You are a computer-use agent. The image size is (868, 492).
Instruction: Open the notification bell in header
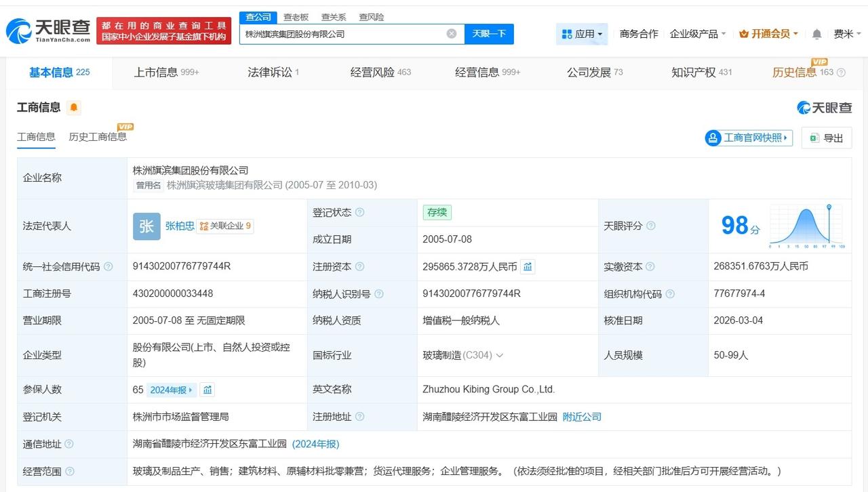816,34
